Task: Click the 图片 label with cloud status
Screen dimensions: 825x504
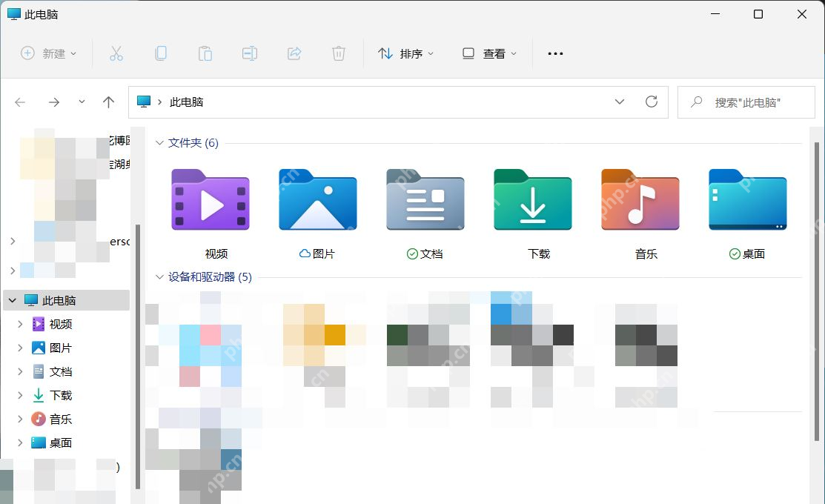Action: tap(317, 253)
